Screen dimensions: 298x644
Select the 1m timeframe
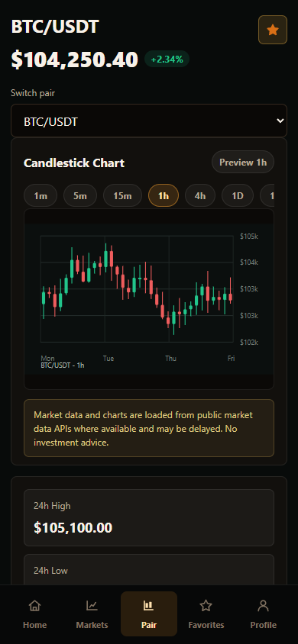[40, 195]
